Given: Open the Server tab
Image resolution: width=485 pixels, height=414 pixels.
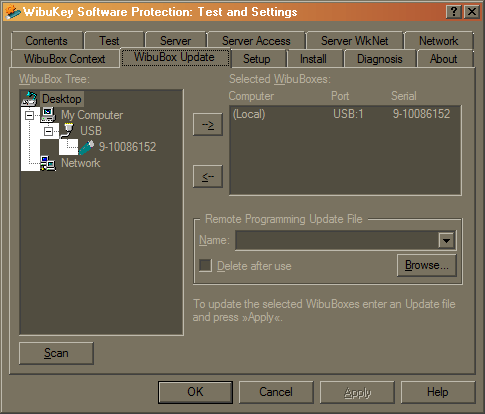Looking at the screenshot, I should [x=175, y=41].
